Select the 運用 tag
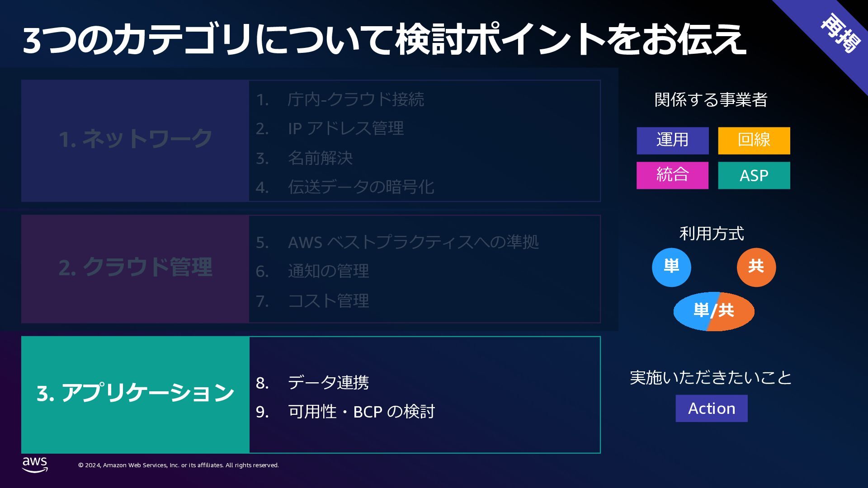The image size is (868, 488). [x=673, y=141]
